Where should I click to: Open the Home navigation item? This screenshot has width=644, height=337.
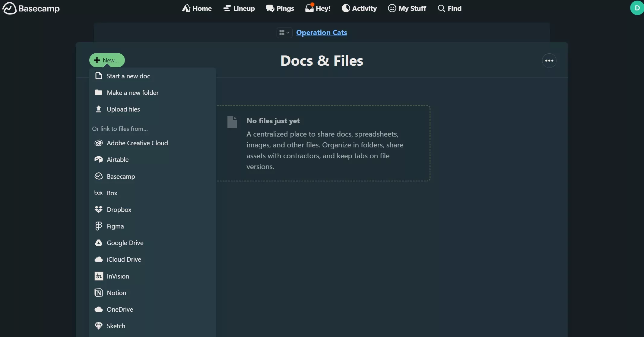197,8
